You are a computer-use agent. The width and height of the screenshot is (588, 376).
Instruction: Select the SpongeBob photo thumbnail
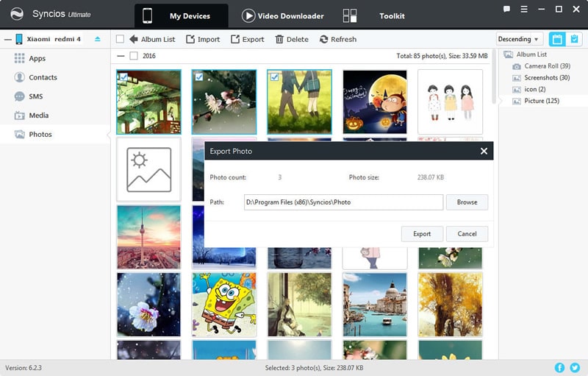pos(224,305)
